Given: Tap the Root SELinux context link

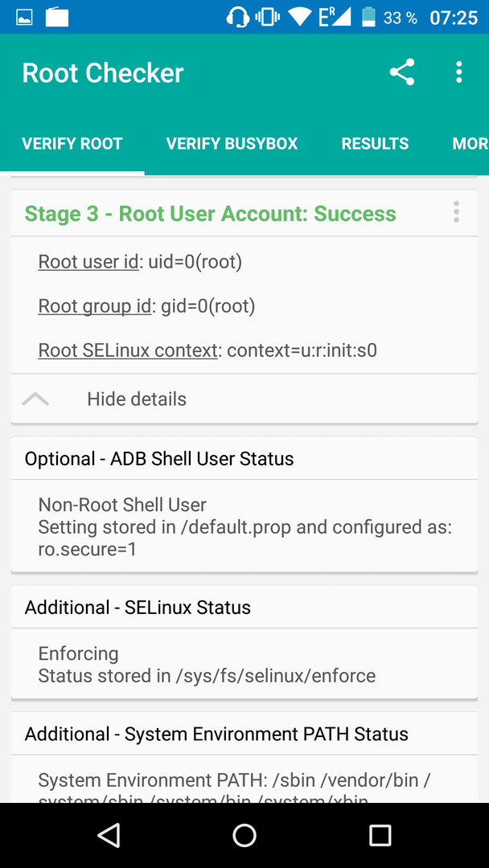Looking at the screenshot, I should (128, 350).
